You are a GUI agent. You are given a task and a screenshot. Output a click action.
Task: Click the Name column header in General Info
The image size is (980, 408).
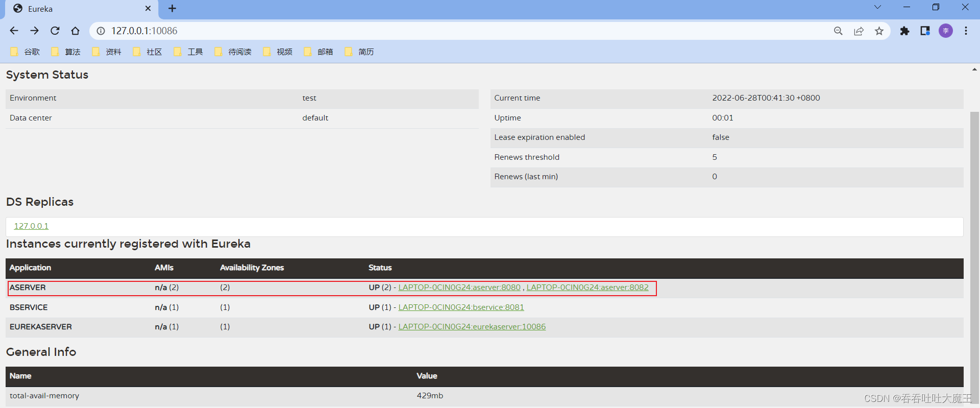click(x=20, y=376)
